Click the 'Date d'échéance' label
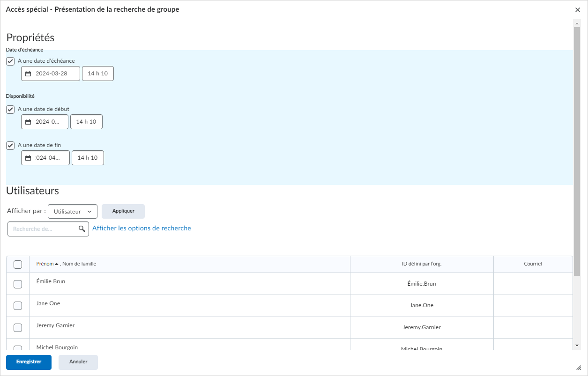 tap(24, 50)
